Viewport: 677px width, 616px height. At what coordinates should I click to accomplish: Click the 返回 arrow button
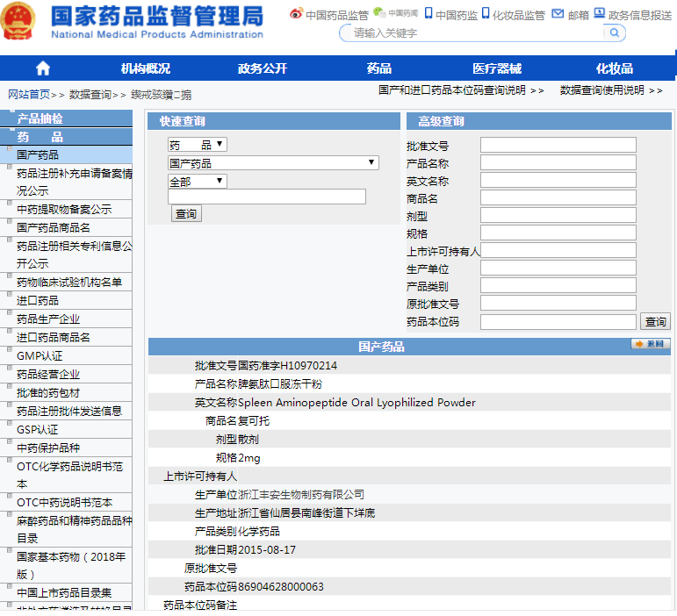pos(651,344)
